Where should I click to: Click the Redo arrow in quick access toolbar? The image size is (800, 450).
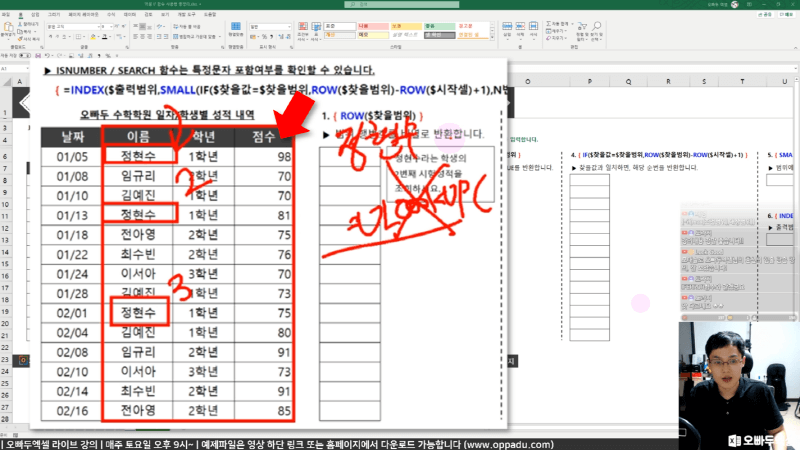(x=59, y=56)
